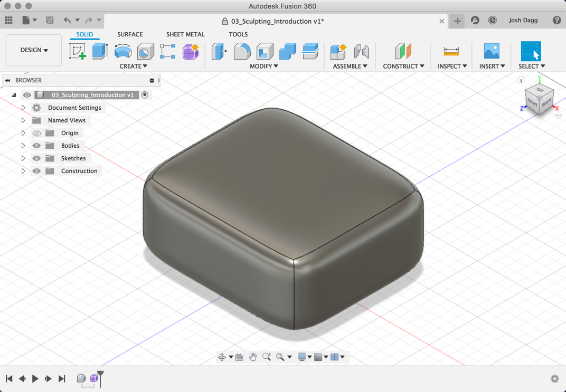Collapse the BROWSER panel

[7, 80]
